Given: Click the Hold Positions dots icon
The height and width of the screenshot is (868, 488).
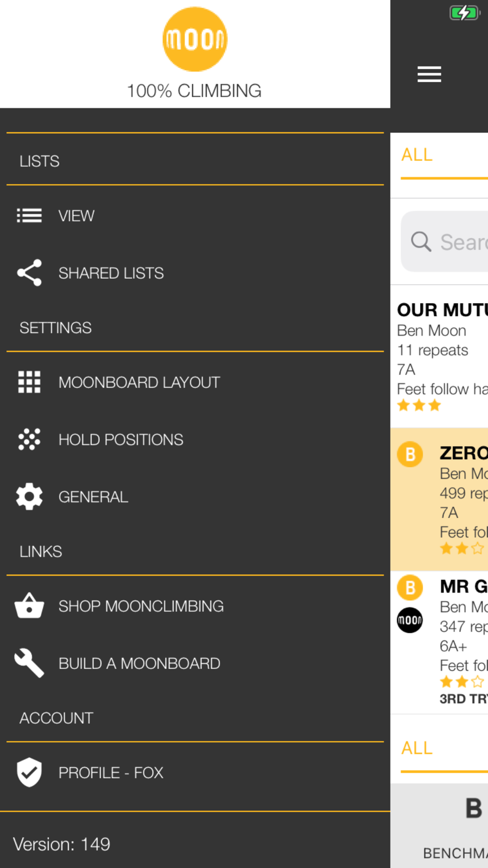Looking at the screenshot, I should [x=29, y=439].
